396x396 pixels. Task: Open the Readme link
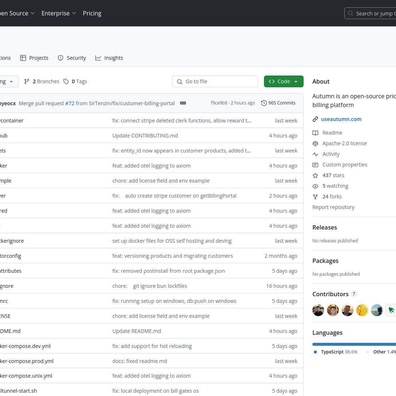[332, 133]
